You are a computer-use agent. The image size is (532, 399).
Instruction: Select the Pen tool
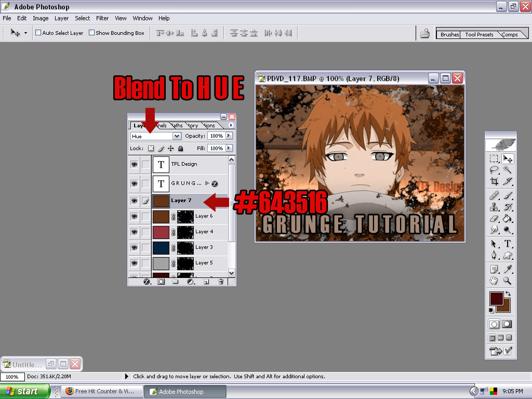(x=494, y=255)
